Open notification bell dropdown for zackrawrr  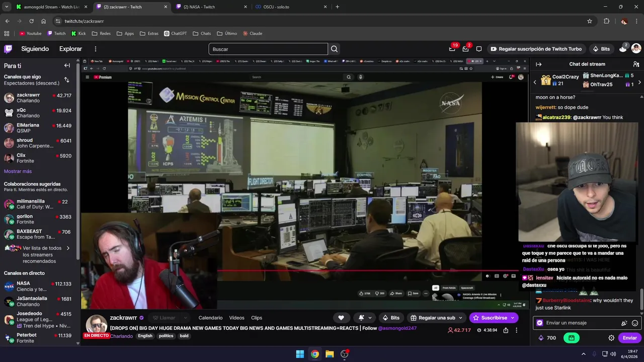(365, 318)
